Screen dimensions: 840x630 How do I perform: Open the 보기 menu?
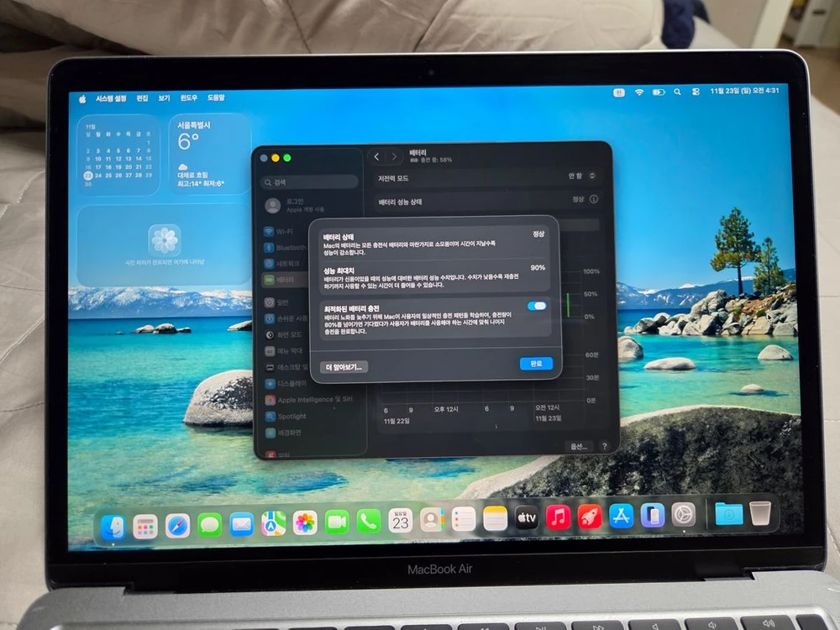pos(164,98)
